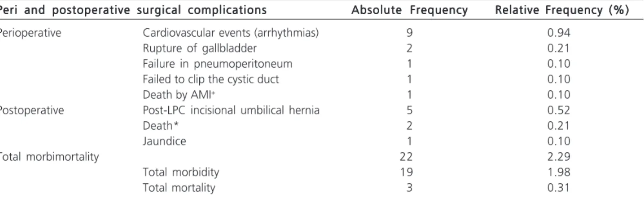Click the total morbidity count 19
Screen dimensions: 644x198
(x=409, y=172)
